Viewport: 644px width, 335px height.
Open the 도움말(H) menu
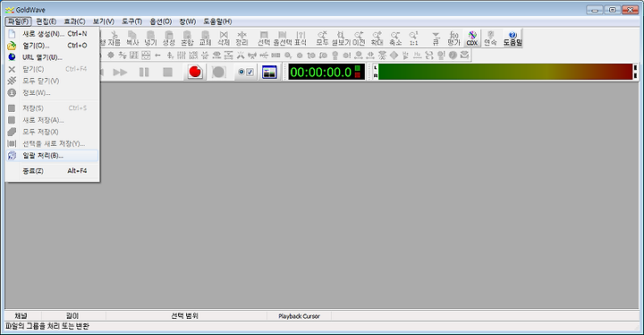[217, 21]
